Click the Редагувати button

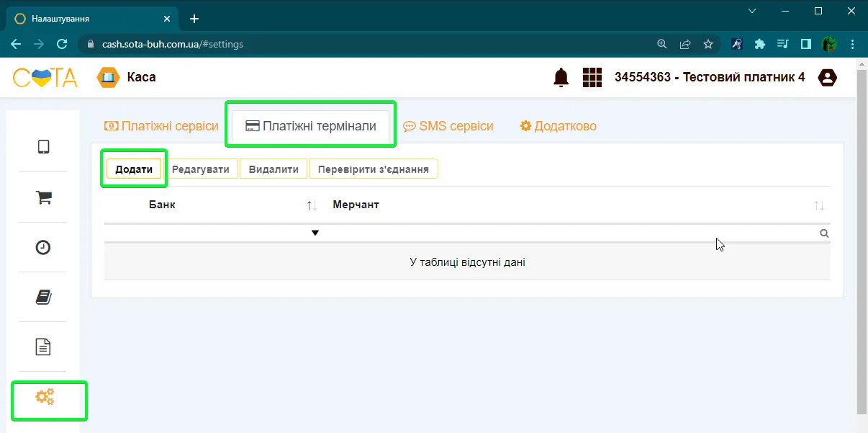click(x=201, y=169)
